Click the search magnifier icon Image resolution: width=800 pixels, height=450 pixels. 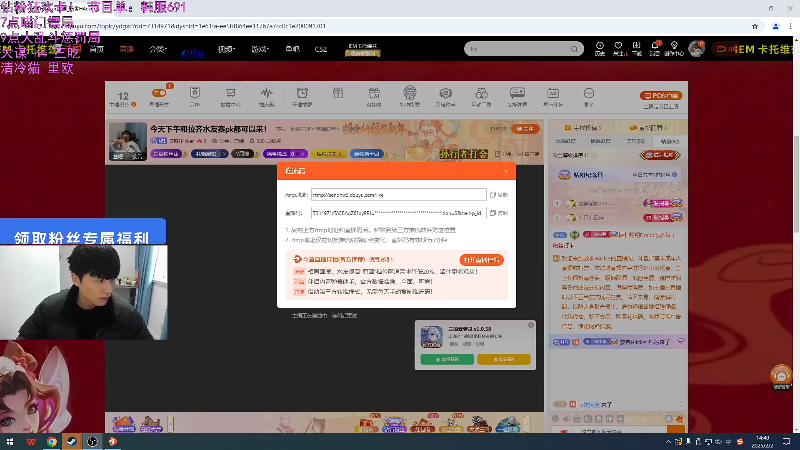click(574, 49)
